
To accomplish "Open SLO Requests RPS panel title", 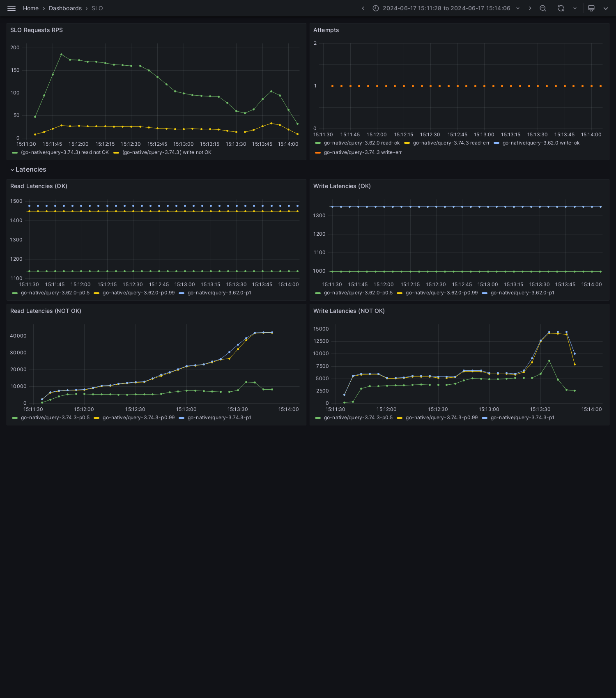I will click(37, 30).
